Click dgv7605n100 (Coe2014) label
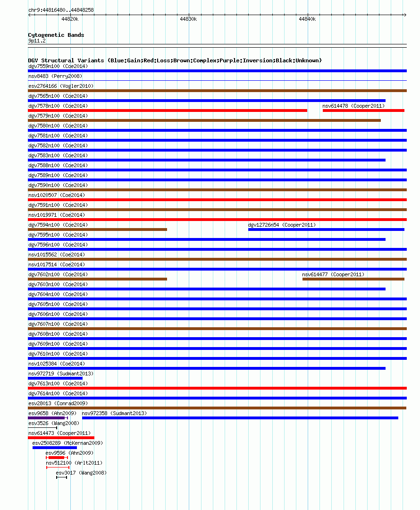This screenshot has height=510, width=420. [58, 305]
